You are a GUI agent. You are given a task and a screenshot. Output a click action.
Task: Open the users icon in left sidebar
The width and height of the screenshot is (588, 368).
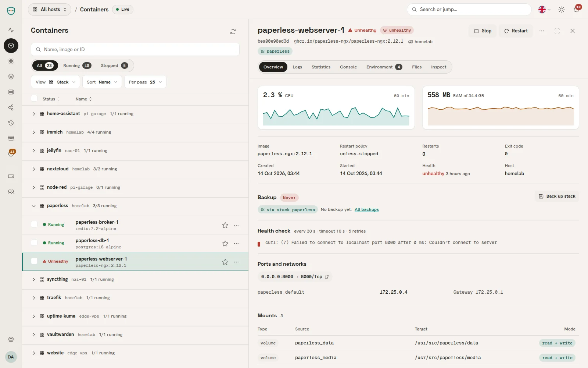pyautogui.click(x=11, y=192)
